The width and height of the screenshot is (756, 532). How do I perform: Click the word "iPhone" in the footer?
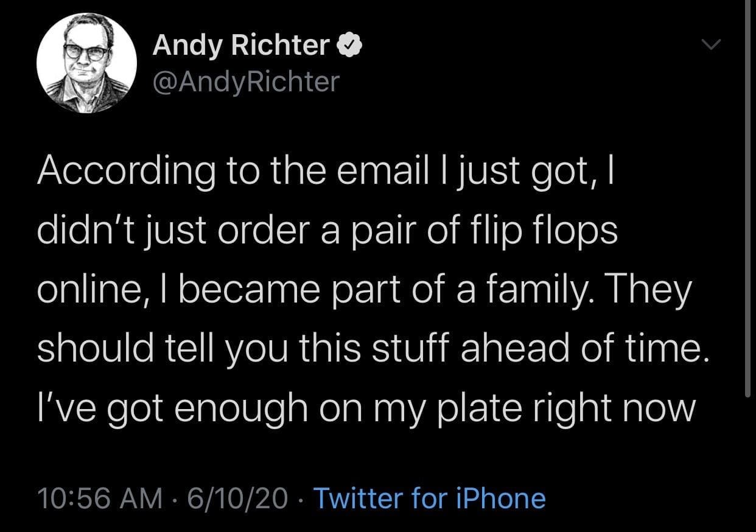pos(499,499)
